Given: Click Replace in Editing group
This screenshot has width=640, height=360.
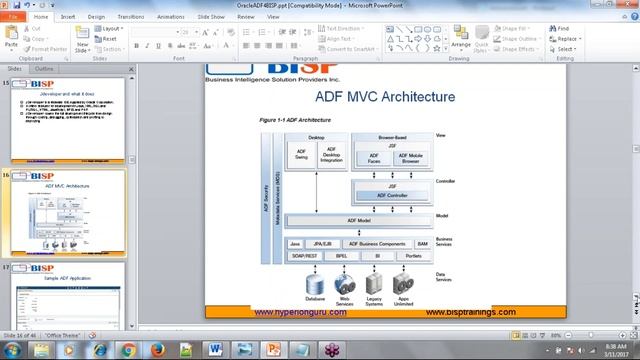Looking at the screenshot, I should (x=565, y=39).
